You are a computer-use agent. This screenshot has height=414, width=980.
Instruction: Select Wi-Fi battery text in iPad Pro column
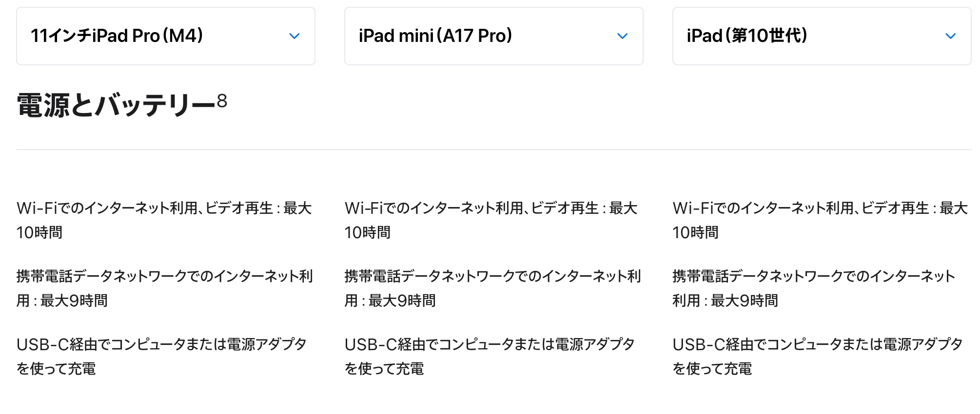coord(164,220)
